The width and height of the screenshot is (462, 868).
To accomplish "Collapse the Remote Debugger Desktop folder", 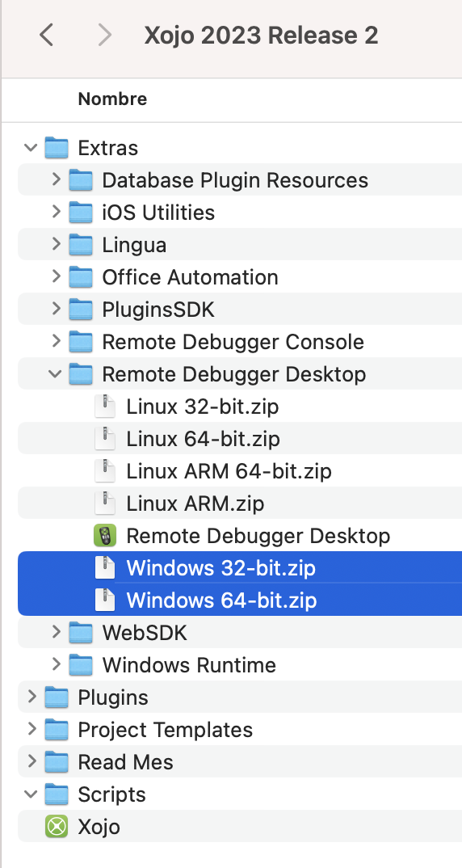I will click(56, 374).
